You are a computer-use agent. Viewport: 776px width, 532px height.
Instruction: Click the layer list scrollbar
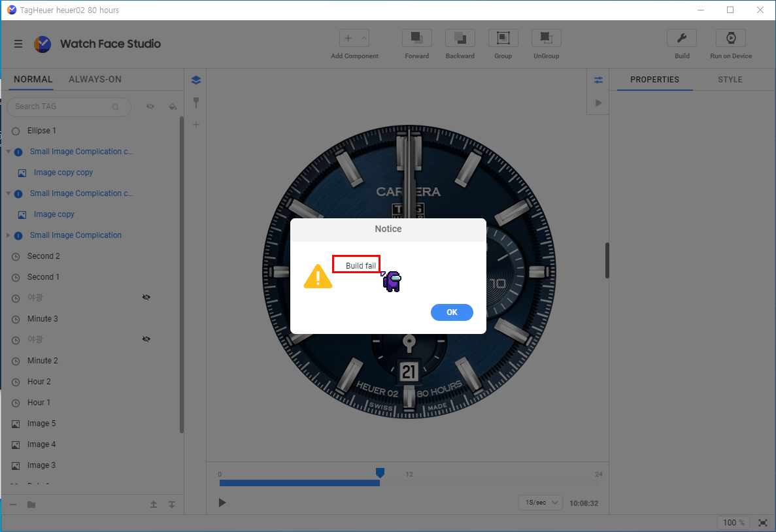[182, 274]
